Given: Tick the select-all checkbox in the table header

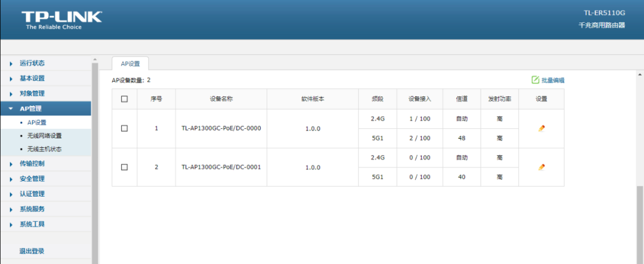Looking at the screenshot, I should [x=125, y=99].
